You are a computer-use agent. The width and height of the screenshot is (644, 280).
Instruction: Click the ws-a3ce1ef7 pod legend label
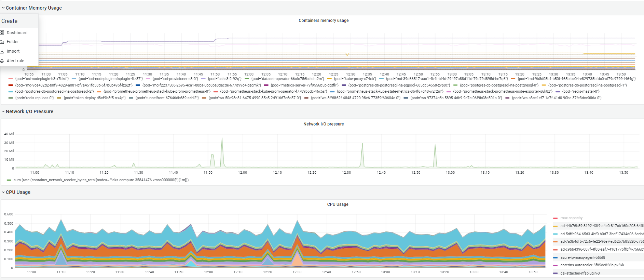557,98
